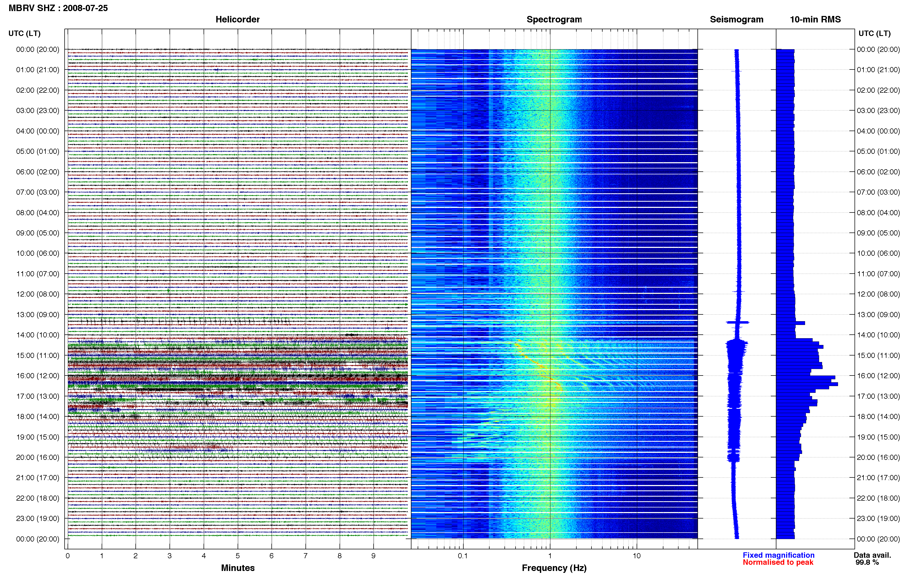Click left time label '20:00 (16:00)'

click(x=38, y=457)
